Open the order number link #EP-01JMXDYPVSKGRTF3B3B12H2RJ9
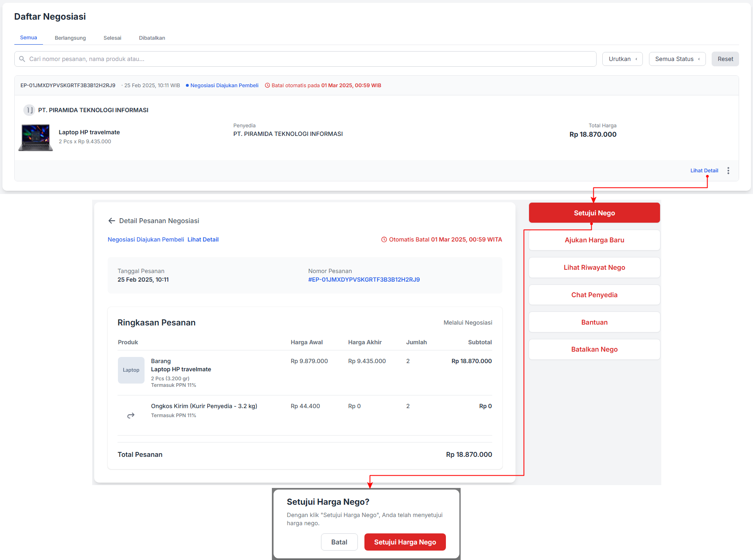 364,280
